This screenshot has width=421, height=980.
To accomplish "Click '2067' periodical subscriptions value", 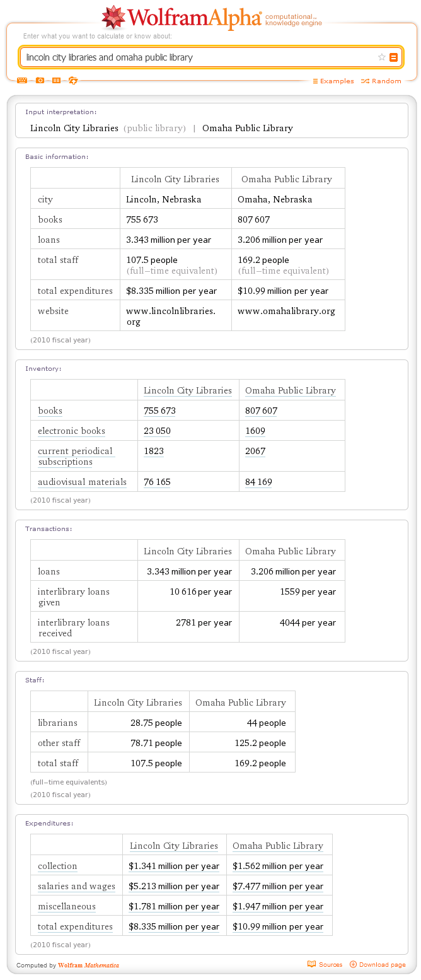I will point(255,451).
